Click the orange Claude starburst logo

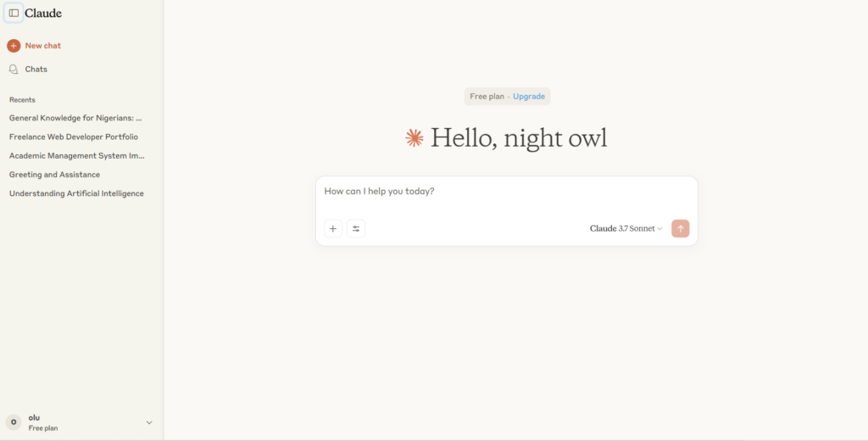click(414, 138)
